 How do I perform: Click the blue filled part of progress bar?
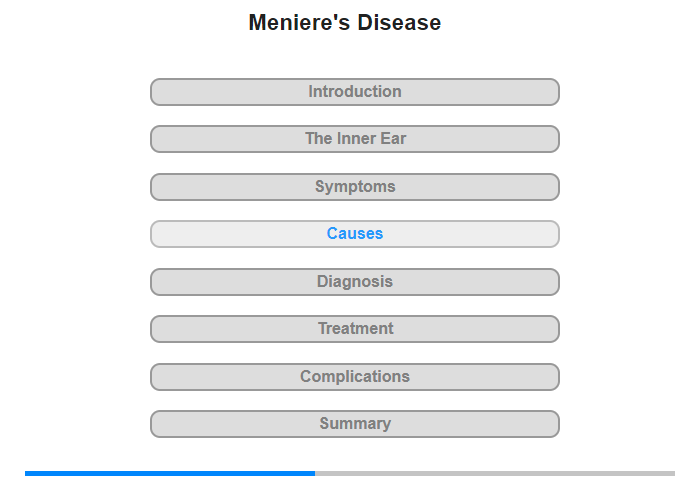point(170,473)
